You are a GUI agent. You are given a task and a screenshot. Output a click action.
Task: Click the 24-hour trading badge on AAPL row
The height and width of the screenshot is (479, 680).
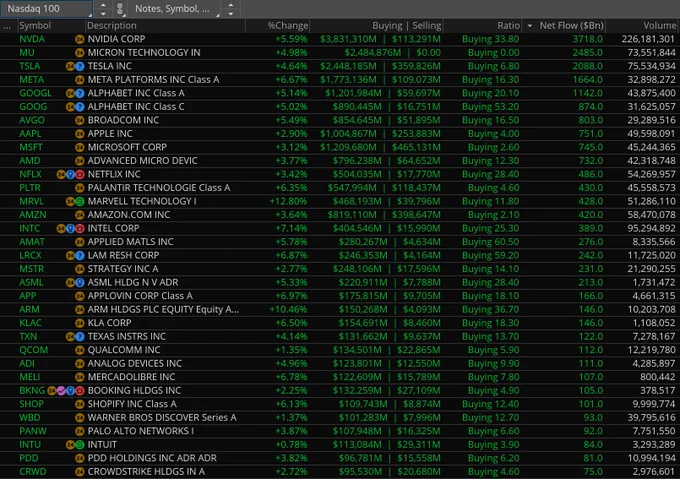[x=79, y=134]
